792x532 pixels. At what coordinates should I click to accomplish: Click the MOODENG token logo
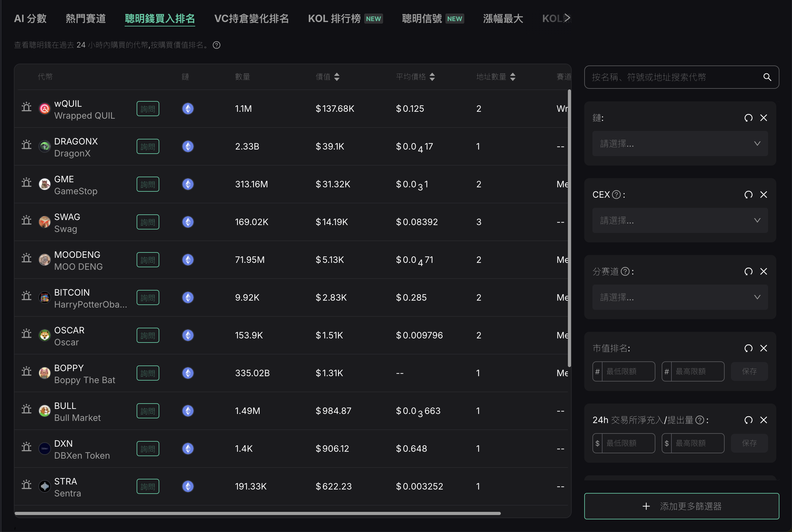[x=44, y=260]
